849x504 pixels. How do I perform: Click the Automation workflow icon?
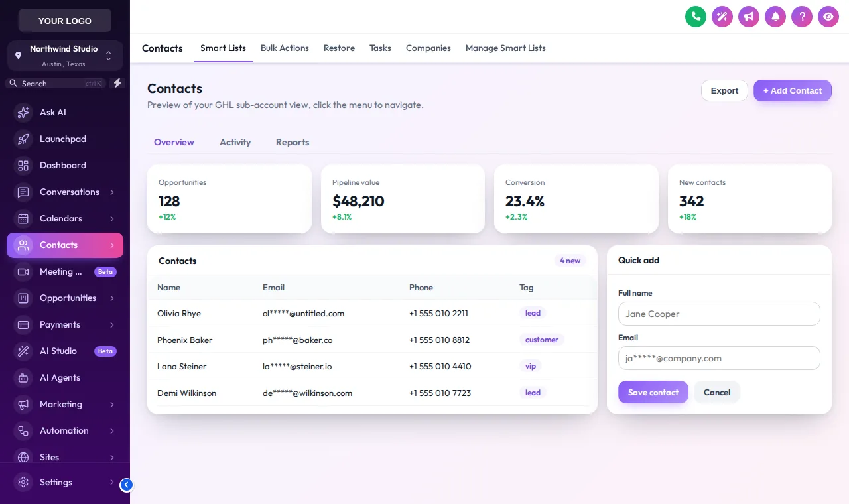pos(23,431)
